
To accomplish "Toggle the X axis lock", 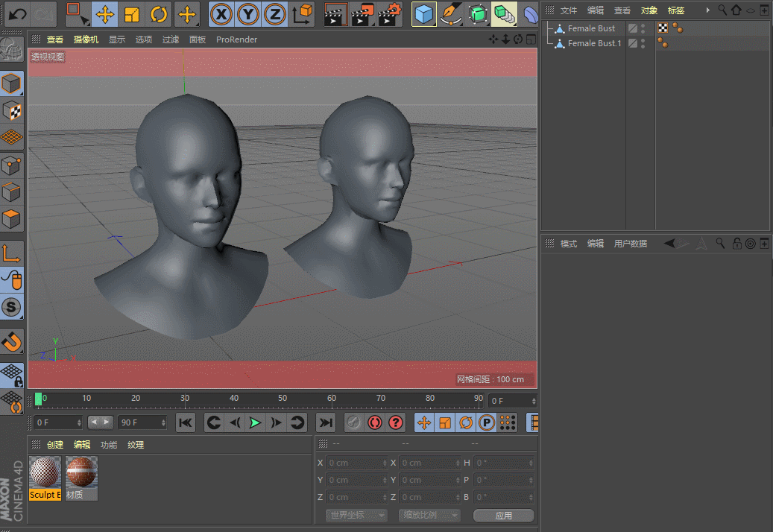I will (x=221, y=14).
